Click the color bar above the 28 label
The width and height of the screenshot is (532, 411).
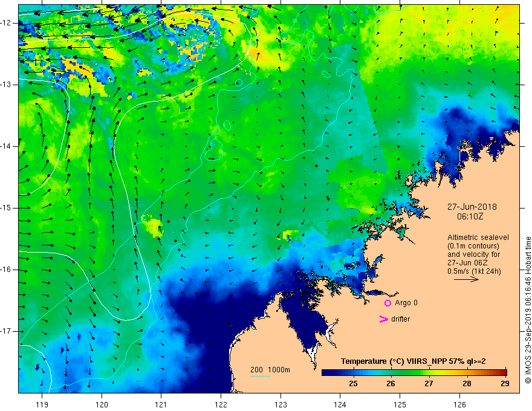(x=467, y=372)
